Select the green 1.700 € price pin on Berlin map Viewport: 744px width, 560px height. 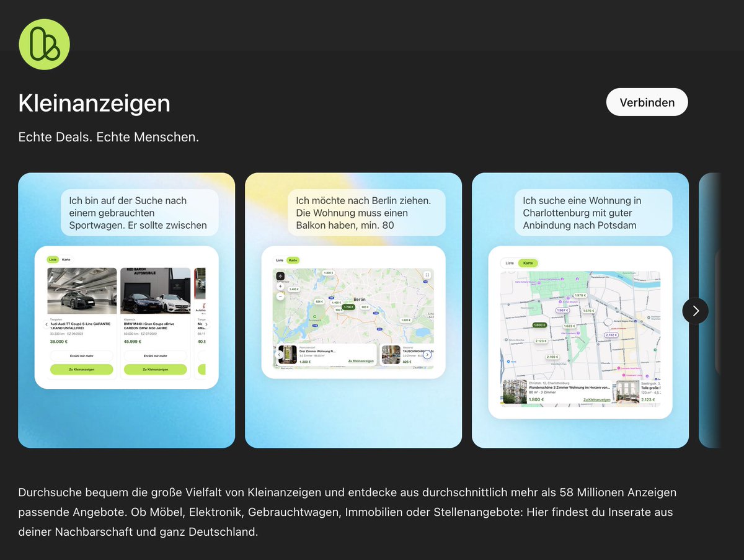pos(348,307)
